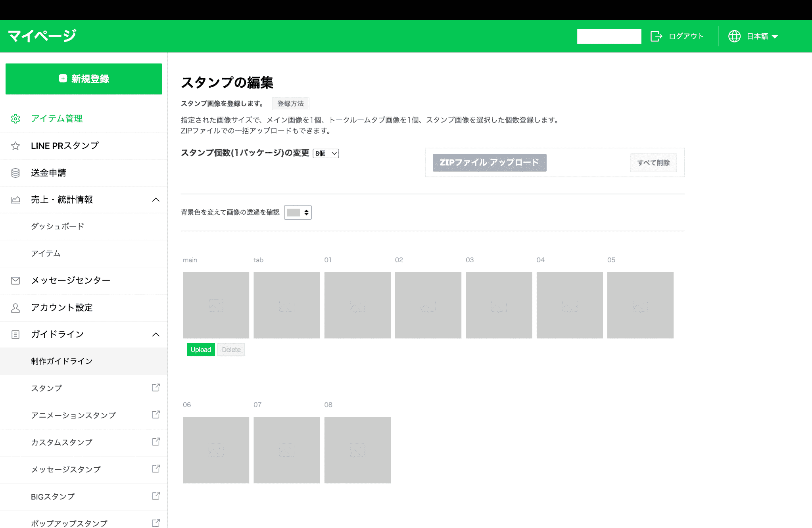The height and width of the screenshot is (528, 812).
Task: Open external link icon for ポップアップスタンプ
Action: pos(156,523)
